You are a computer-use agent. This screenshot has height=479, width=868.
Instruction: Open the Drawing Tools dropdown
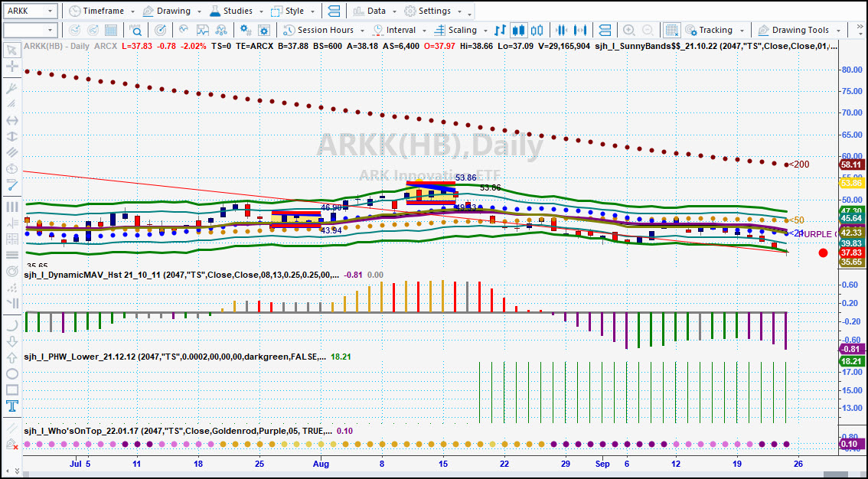coord(839,31)
